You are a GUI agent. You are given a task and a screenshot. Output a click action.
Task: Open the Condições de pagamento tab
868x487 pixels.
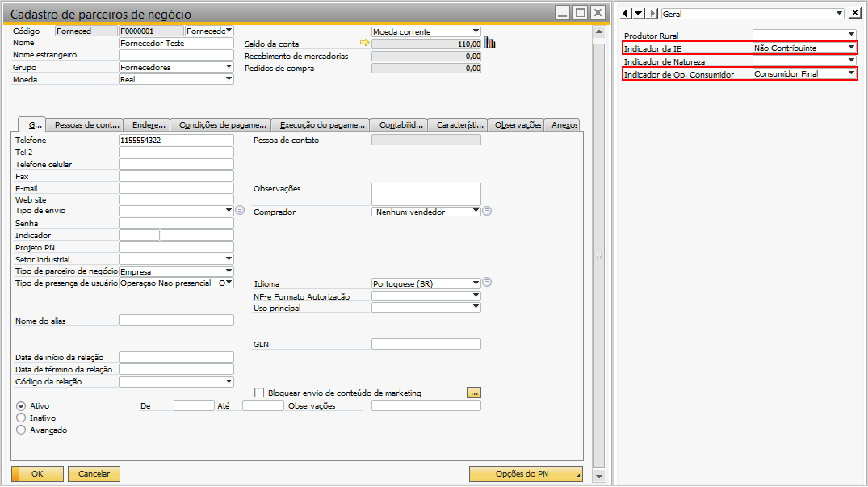click(x=221, y=124)
